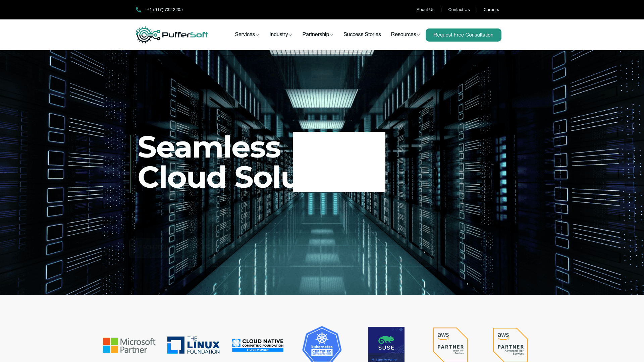Image resolution: width=644 pixels, height=362 pixels.
Task: Click the AWS Partner Select Tier badge
Action: (450, 345)
